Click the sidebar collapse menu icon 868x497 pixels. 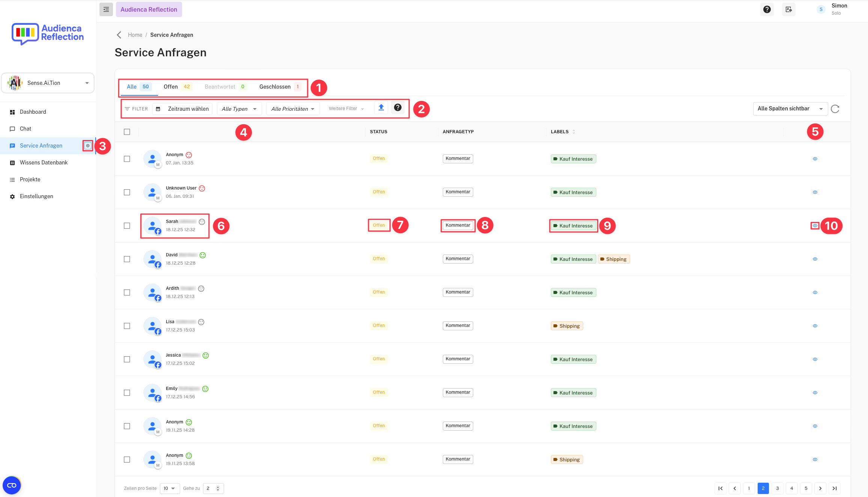click(x=106, y=9)
